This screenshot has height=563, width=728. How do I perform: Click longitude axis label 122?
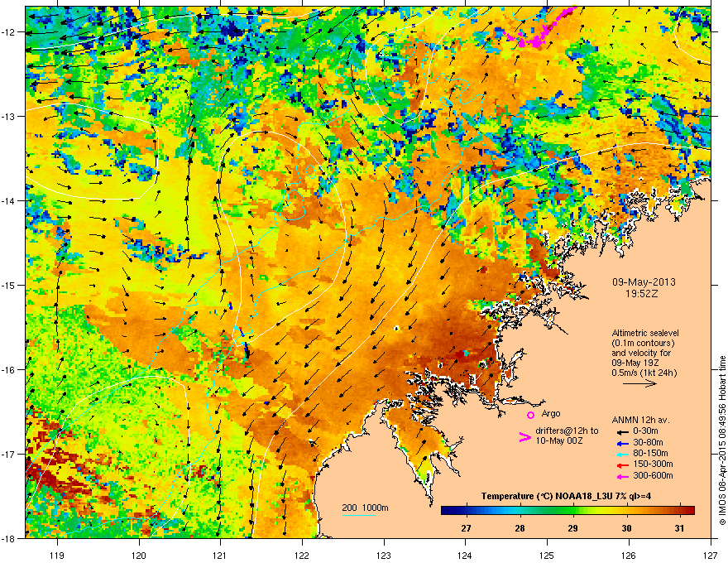[302, 555]
